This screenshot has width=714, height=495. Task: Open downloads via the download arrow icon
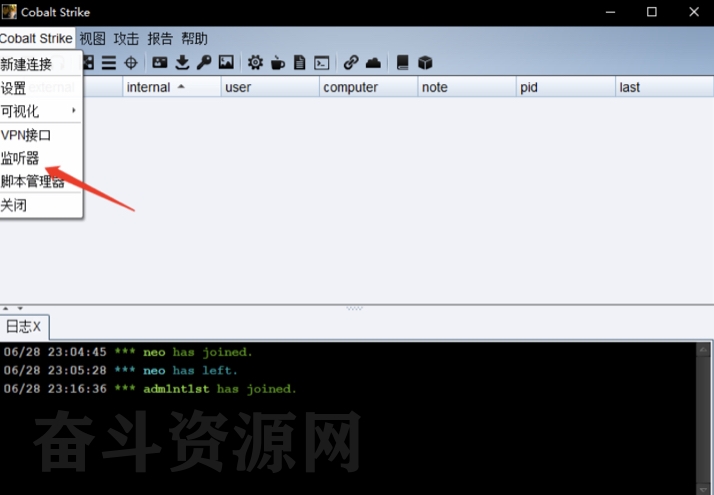pos(182,63)
